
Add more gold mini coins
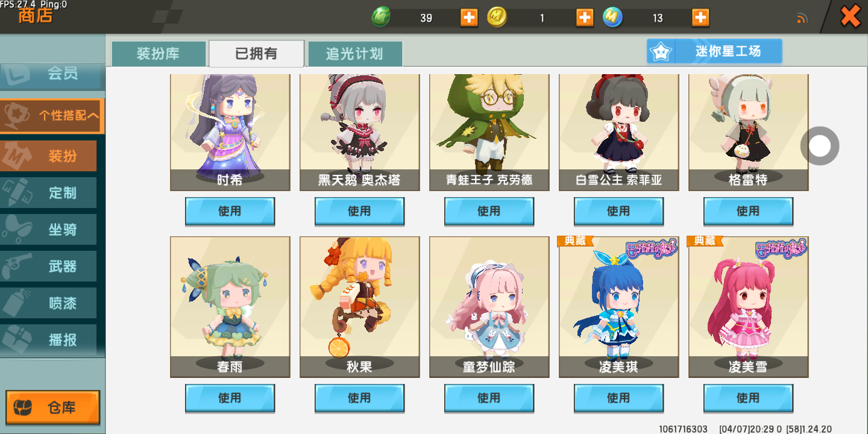(585, 17)
